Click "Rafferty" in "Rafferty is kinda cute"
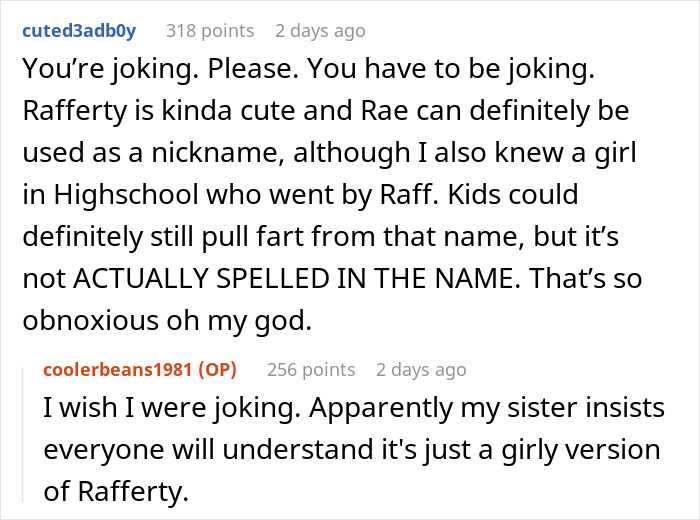The width and height of the screenshot is (700, 520). (75, 111)
